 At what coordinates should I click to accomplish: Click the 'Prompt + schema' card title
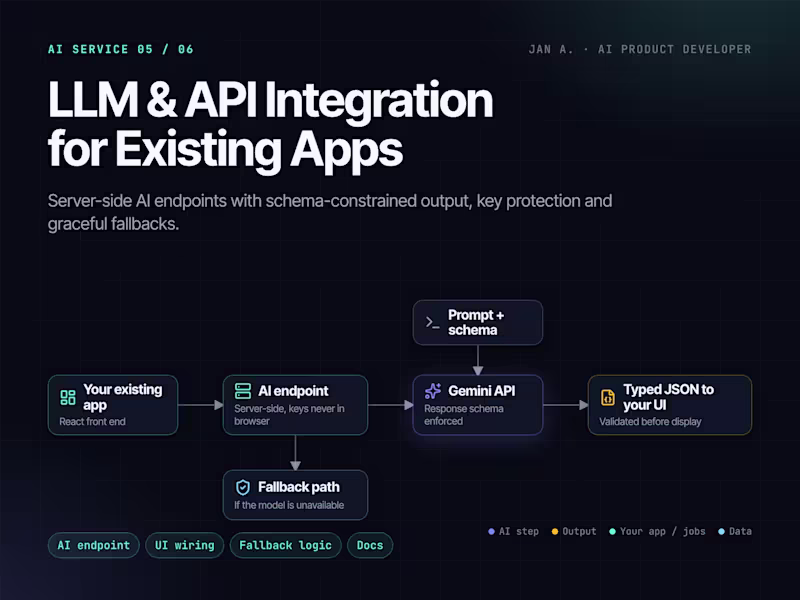(x=476, y=322)
